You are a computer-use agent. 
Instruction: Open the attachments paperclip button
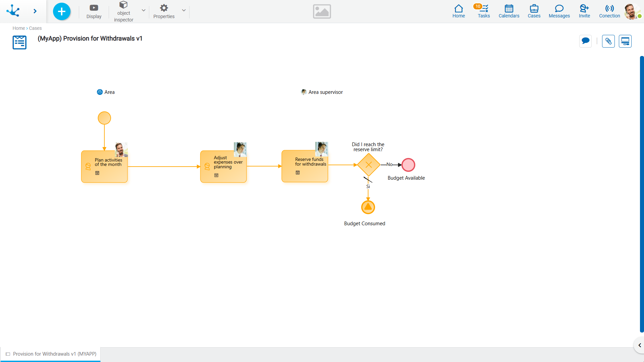608,41
